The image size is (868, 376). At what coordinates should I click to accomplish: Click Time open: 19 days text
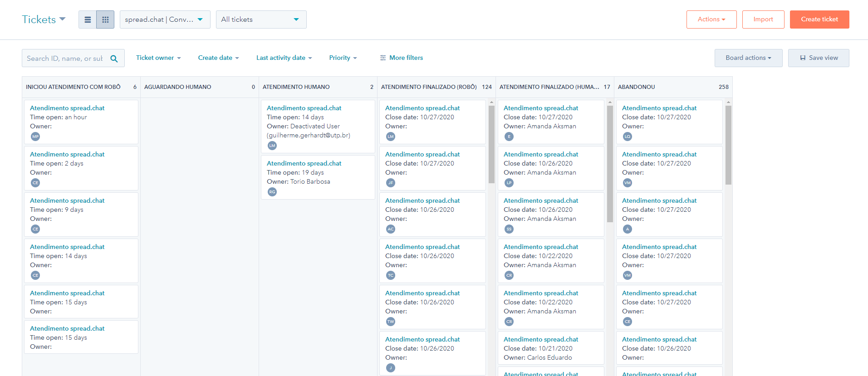coord(295,172)
